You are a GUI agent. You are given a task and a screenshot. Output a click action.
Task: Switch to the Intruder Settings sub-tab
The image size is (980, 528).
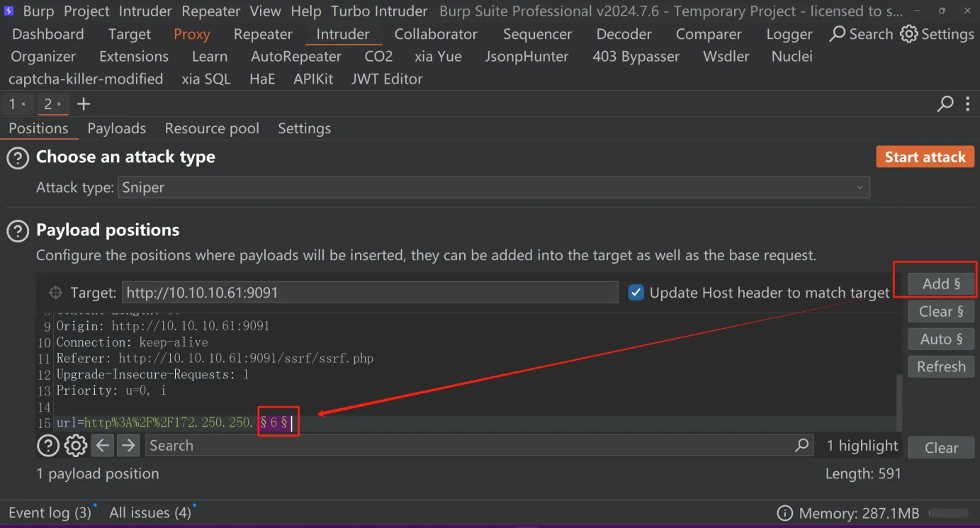305,129
